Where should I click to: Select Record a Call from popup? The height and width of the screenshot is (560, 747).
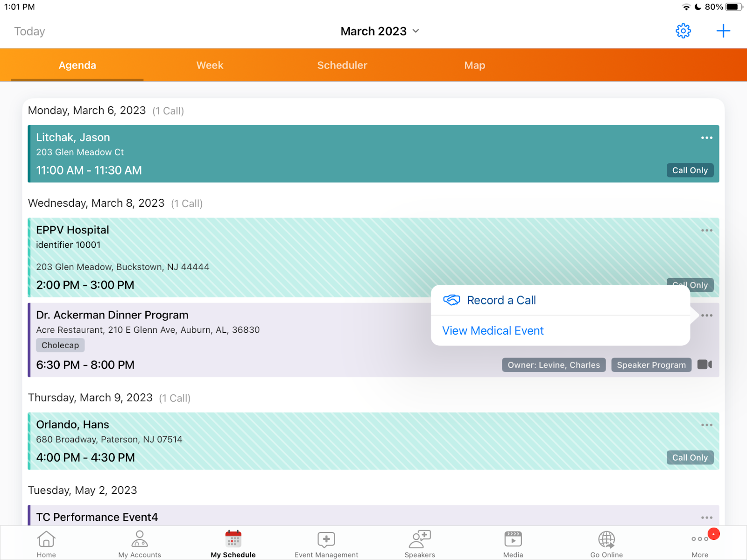501,300
